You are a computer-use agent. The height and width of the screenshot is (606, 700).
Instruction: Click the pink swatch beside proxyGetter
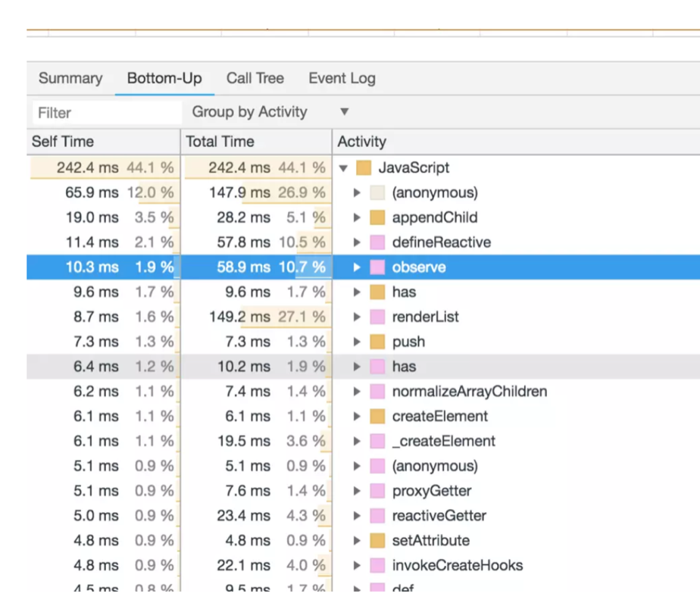point(377,491)
